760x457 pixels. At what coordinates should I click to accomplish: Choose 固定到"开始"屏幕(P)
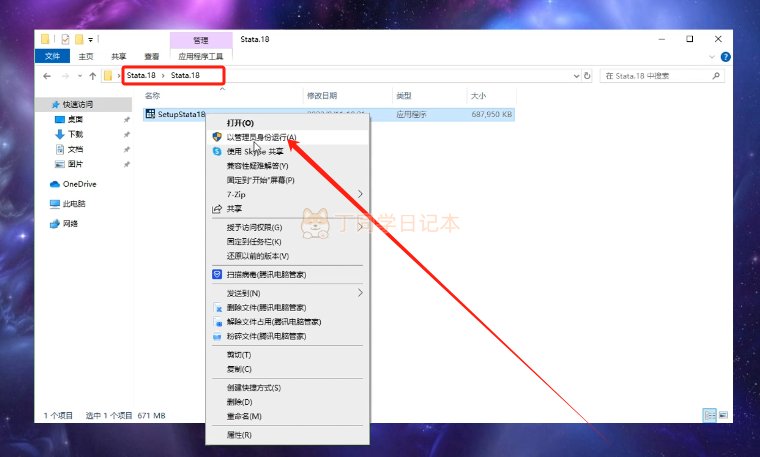tap(287, 180)
